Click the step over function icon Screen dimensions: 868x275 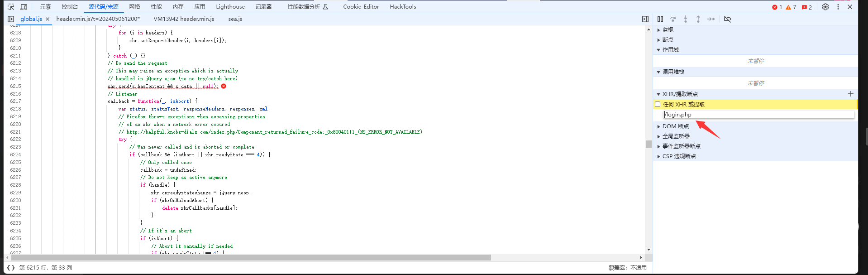[673, 19]
